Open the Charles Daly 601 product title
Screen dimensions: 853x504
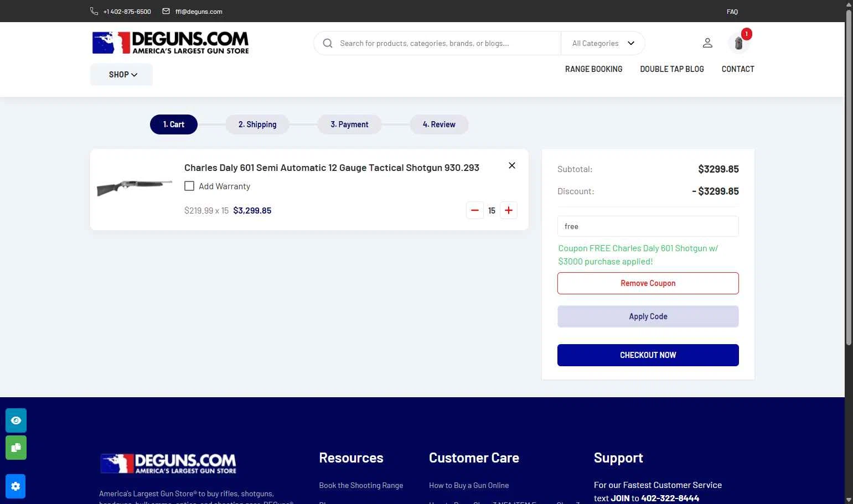[332, 168]
